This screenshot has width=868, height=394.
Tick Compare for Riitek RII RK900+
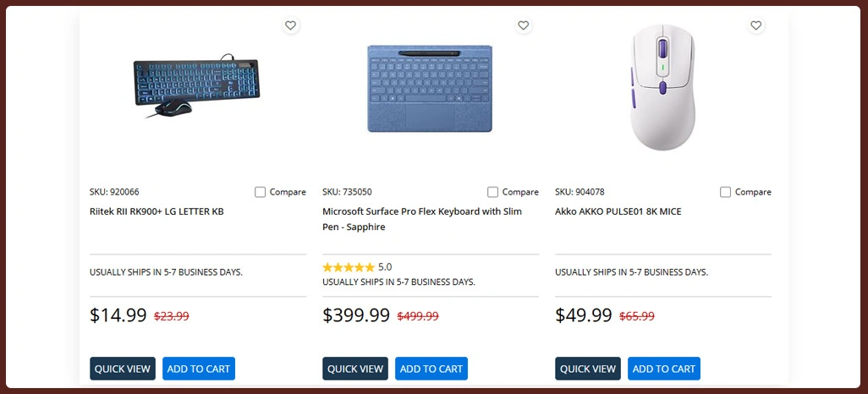pyautogui.click(x=261, y=192)
